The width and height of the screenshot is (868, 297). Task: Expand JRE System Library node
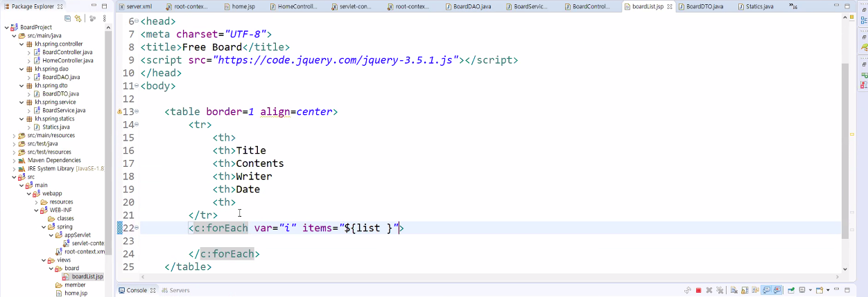(14, 169)
